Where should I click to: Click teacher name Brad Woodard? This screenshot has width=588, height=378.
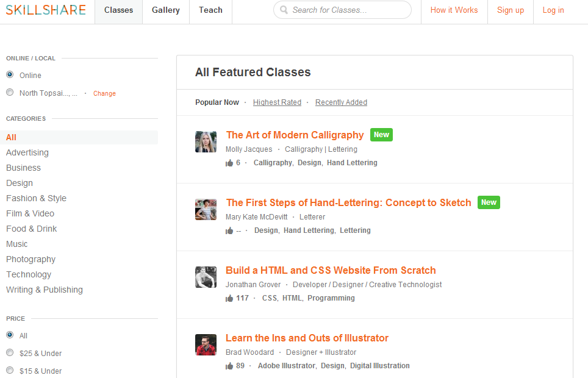pyautogui.click(x=249, y=352)
